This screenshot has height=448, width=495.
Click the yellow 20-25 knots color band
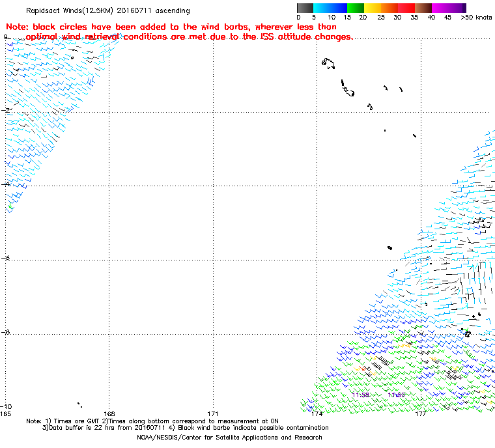373,8
